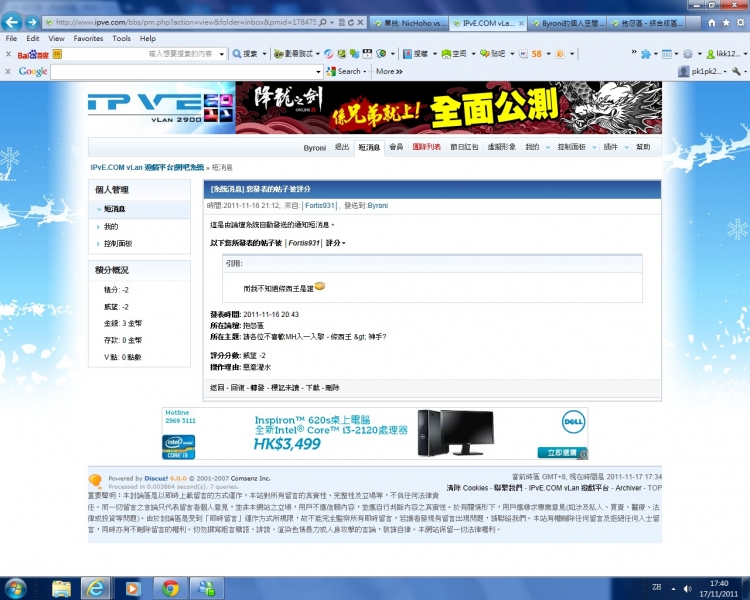Click the Byroni recipient link in header
The image size is (750, 600).
coord(377,205)
